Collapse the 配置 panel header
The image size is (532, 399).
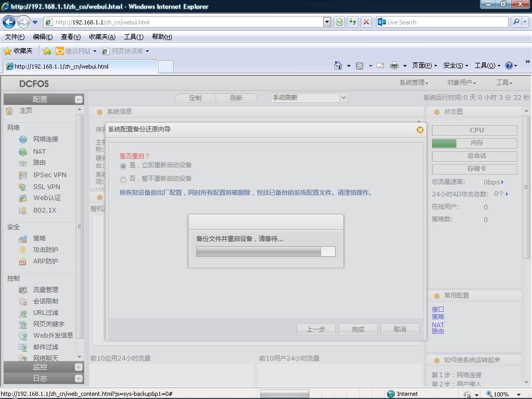tap(78, 99)
